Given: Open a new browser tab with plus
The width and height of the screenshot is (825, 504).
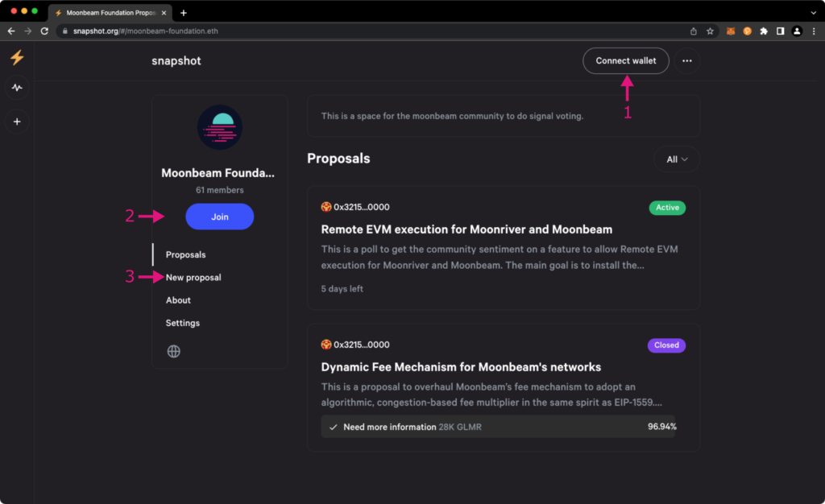Looking at the screenshot, I should 184,13.
